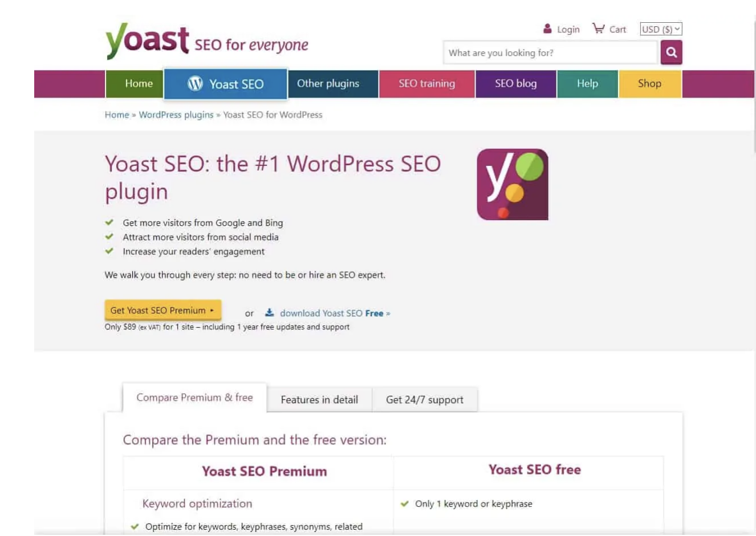The width and height of the screenshot is (756, 536).
Task: Click the 'Yoast SEO Premium' column heading
Action: click(265, 471)
